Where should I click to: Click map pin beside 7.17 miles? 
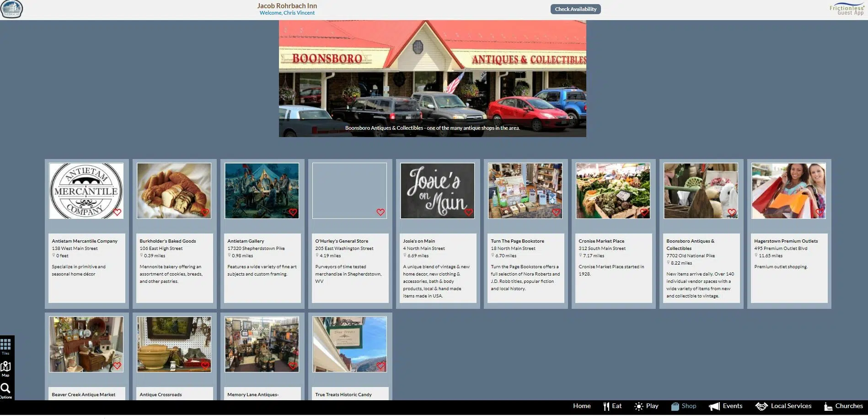point(580,255)
